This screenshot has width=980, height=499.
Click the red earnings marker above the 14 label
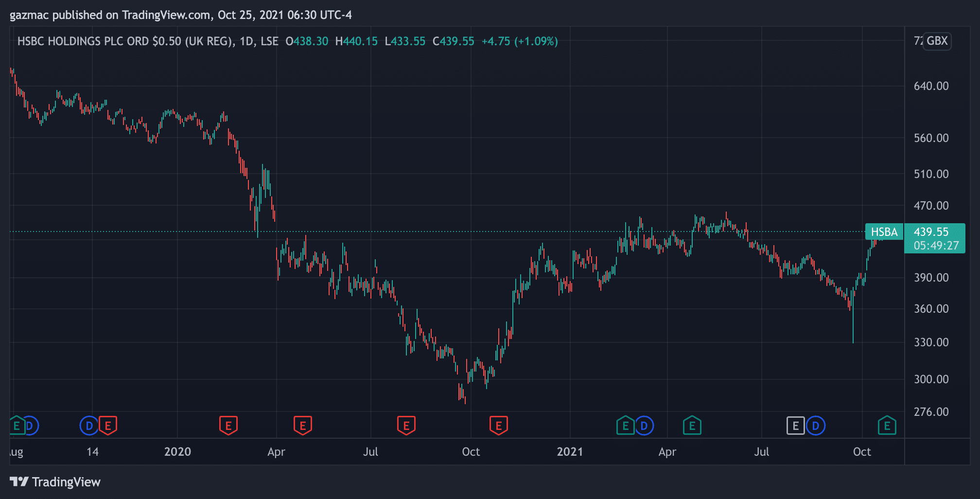(108, 426)
